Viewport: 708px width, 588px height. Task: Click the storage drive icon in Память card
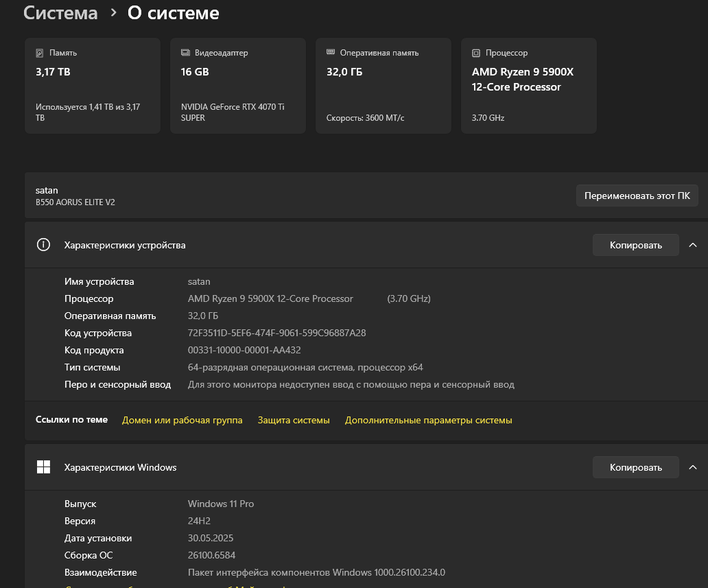(x=40, y=53)
